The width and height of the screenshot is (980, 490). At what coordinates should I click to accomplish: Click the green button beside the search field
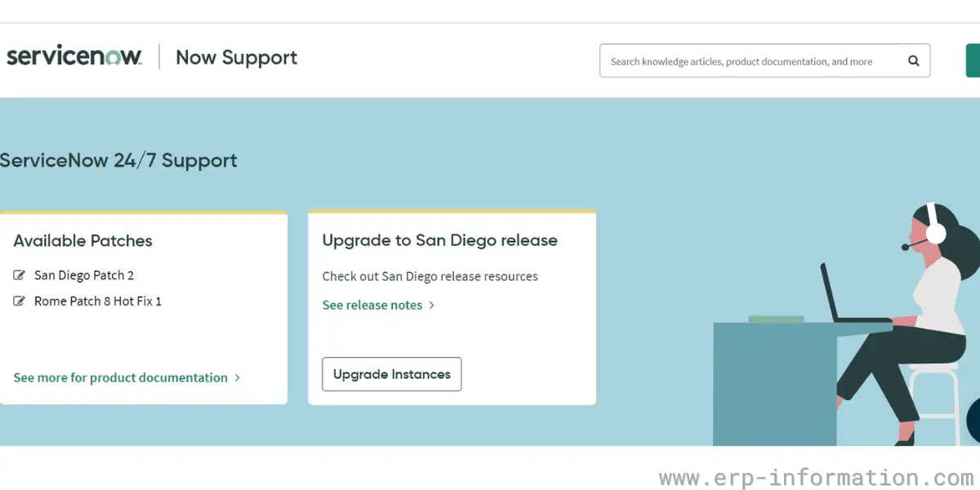tap(973, 61)
